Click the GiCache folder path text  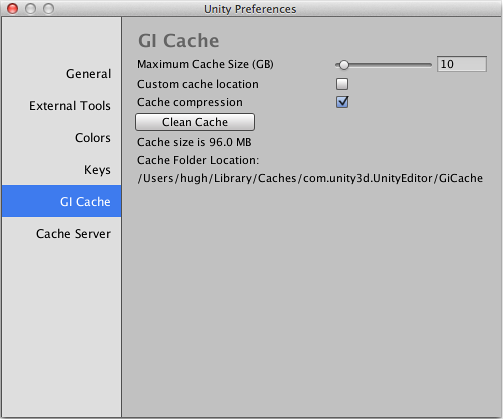coord(310,178)
